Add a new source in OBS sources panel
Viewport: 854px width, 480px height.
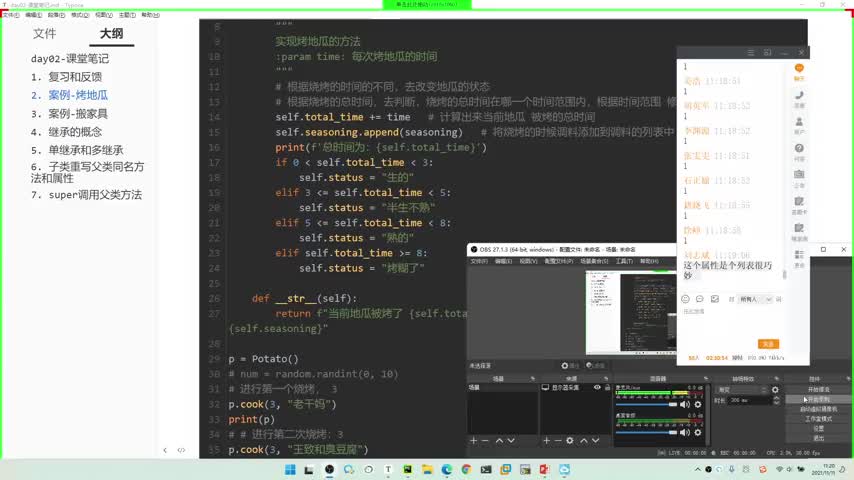(546, 440)
